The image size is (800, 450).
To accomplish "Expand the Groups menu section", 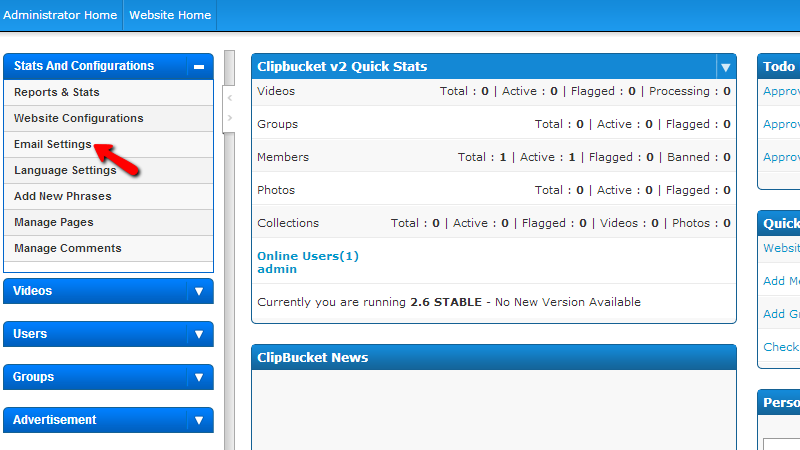I will click(108, 377).
